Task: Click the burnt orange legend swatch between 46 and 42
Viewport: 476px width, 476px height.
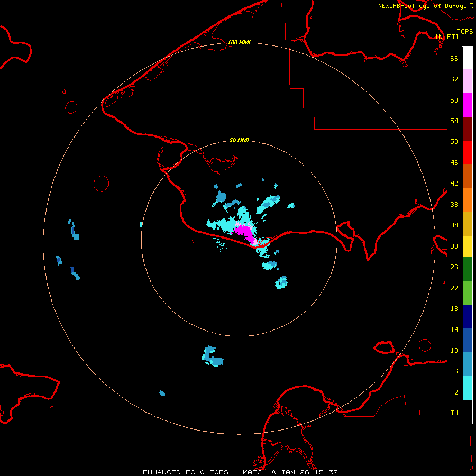Action: coord(467,176)
